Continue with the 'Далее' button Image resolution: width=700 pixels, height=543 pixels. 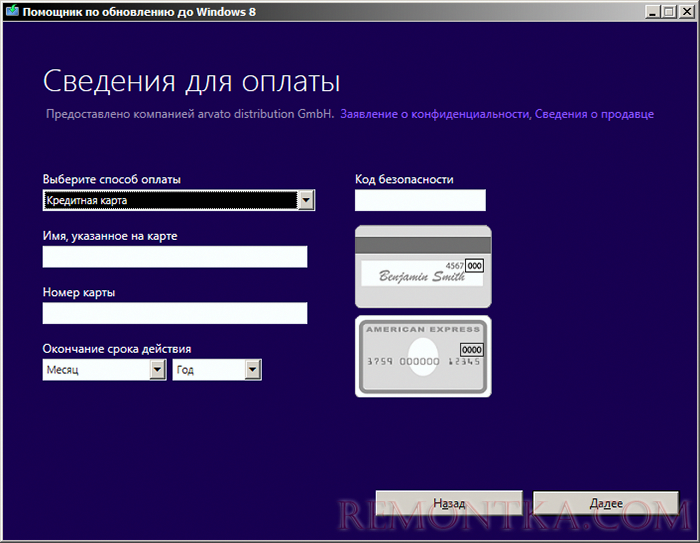click(606, 503)
